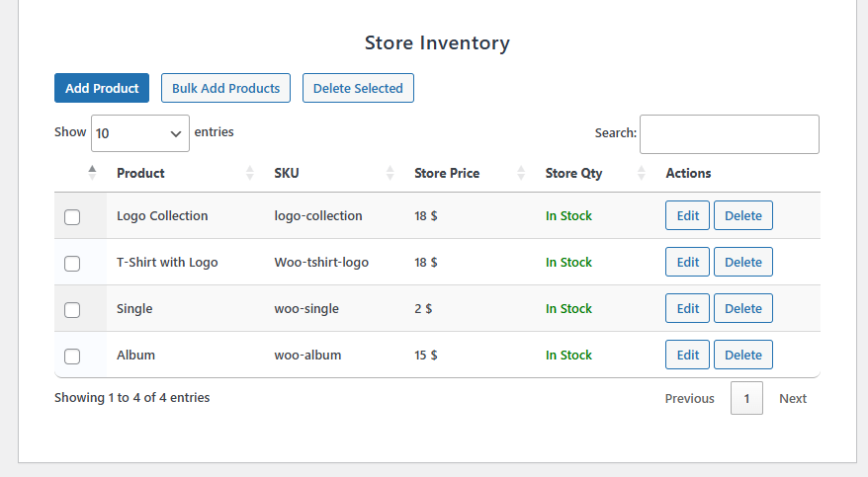Select page 1 in pagination

tap(746, 399)
